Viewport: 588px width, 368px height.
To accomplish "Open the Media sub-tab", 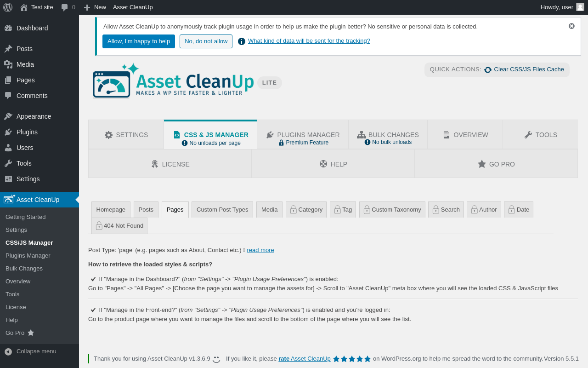I will (x=269, y=210).
